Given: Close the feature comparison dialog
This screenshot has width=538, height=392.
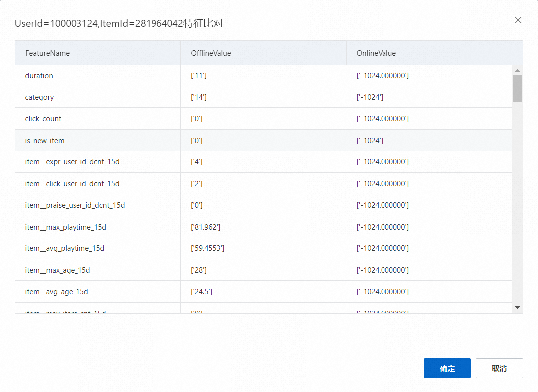Looking at the screenshot, I should coord(518,20).
